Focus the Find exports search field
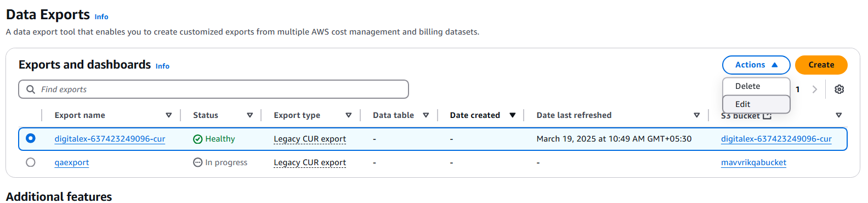868x203 pixels. tap(214, 89)
